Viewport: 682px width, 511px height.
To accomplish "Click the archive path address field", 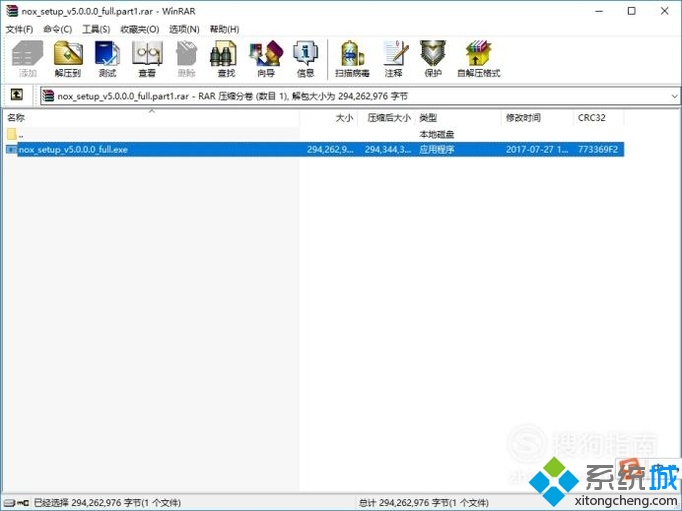I will pyautogui.click(x=360, y=96).
